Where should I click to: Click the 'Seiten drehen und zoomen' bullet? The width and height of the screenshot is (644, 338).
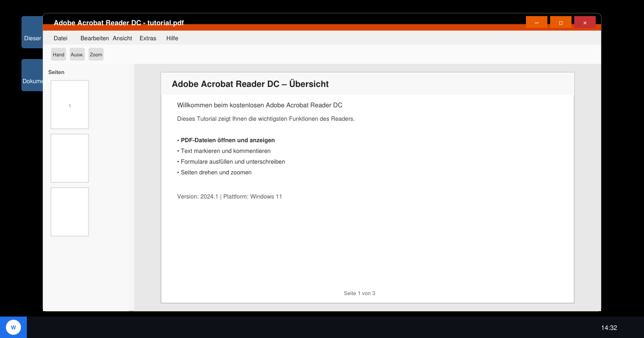(214, 172)
